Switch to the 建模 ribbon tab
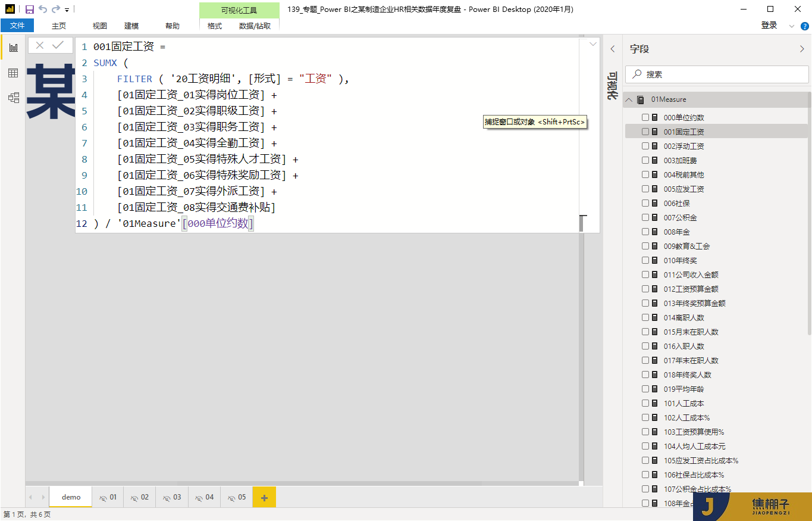The image size is (812, 521). tap(131, 26)
